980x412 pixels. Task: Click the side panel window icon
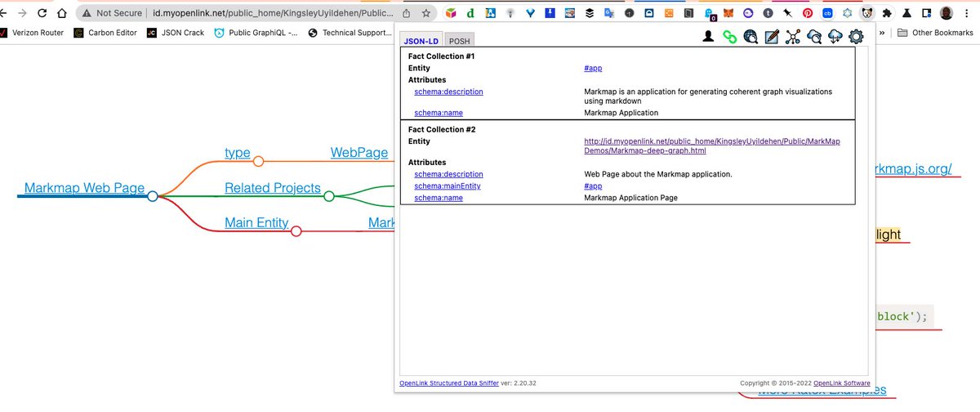click(926, 13)
